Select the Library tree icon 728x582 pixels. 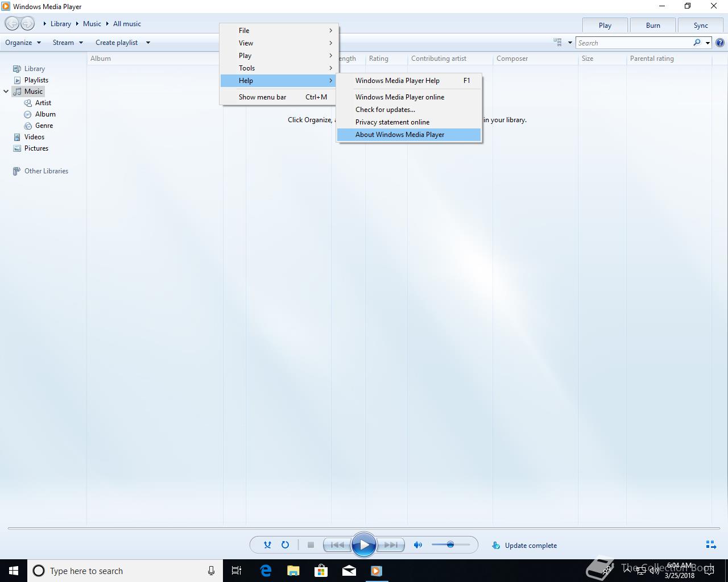point(17,69)
